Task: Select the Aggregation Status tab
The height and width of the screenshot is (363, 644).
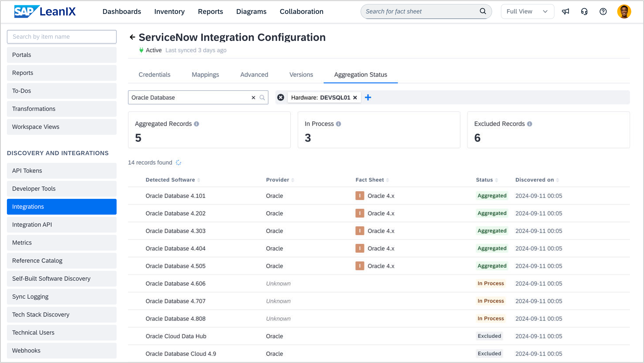Action: pos(360,75)
